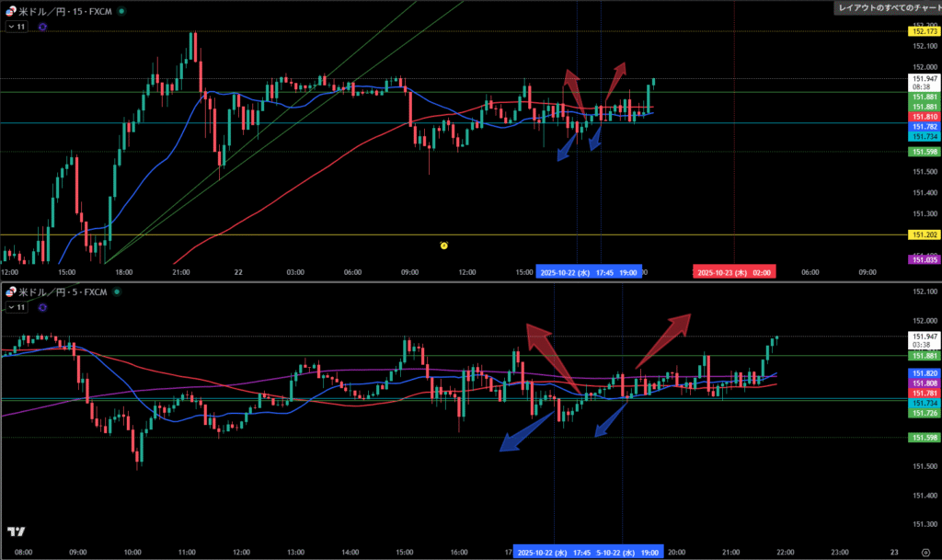The height and width of the screenshot is (560, 942).
Task: Expand the 11 indicators legend in the 15-minute chart
Action: pos(17,27)
